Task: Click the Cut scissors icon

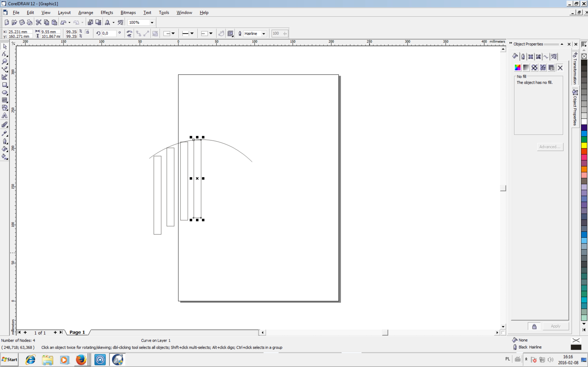Action: click(x=39, y=22)
